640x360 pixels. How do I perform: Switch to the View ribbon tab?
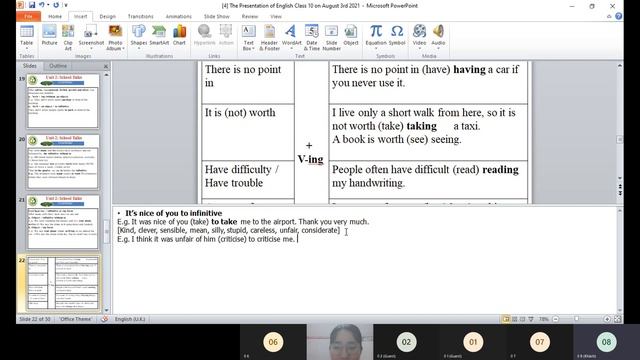[x=276, y=16]
